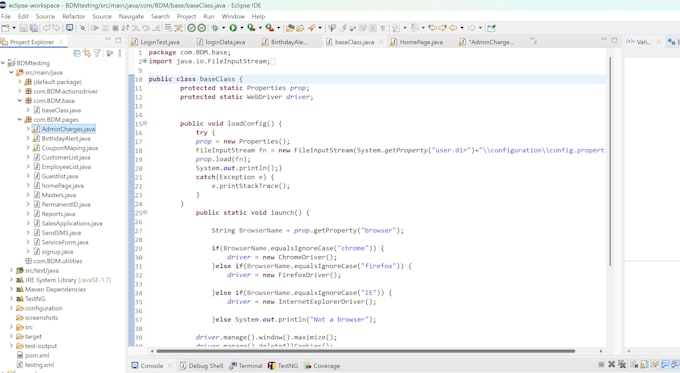
Task: Click Link with Editor icon
Action: point(87,53)
